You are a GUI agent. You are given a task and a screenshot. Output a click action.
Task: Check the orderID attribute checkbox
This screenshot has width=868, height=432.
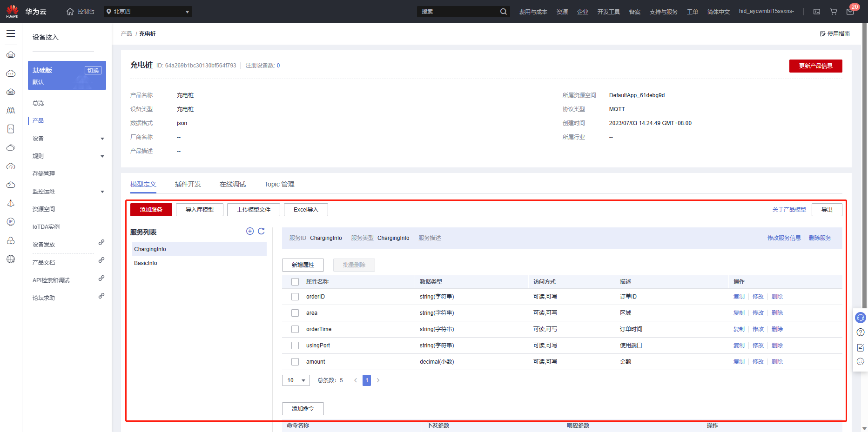click(x=295, y=297)
